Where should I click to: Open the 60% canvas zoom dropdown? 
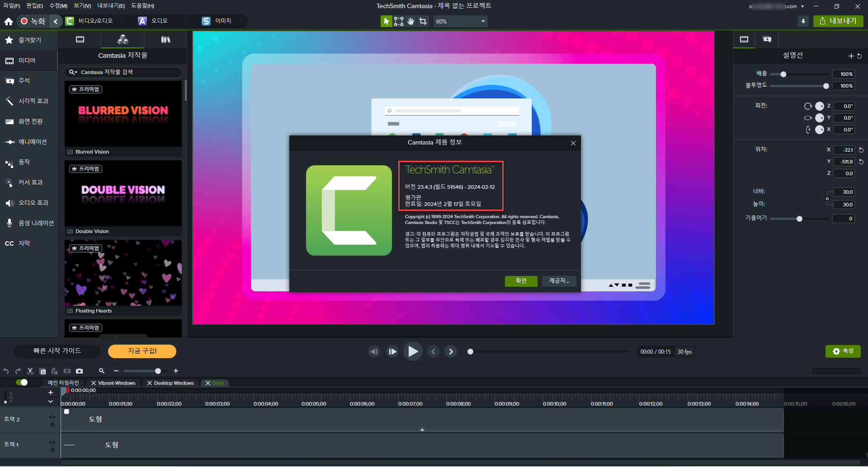(x=460, y=21)
